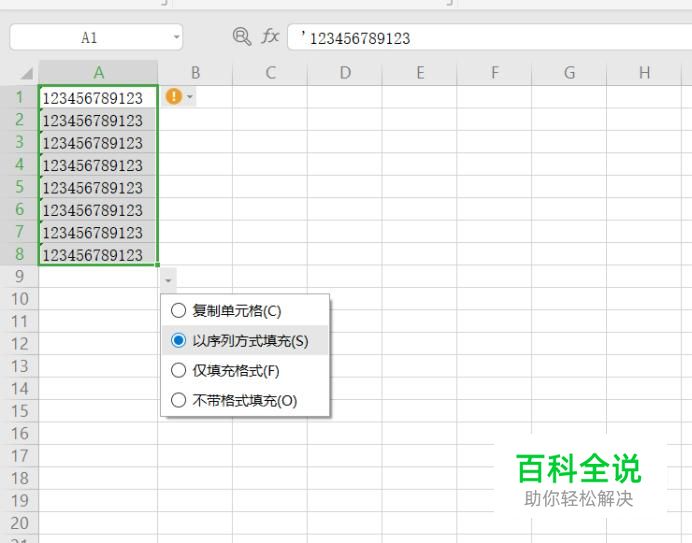The height and width of the screenshot is (543, 692).
Task: Select row 8 header
Action: 19,254
